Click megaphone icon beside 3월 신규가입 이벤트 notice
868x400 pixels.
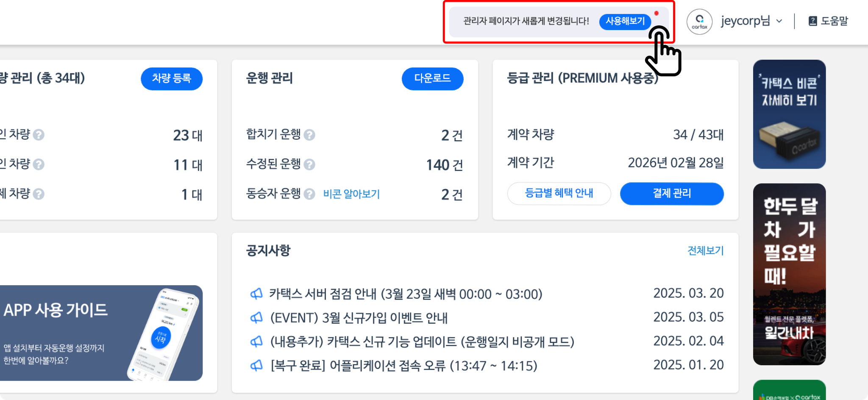coord(256,318)
